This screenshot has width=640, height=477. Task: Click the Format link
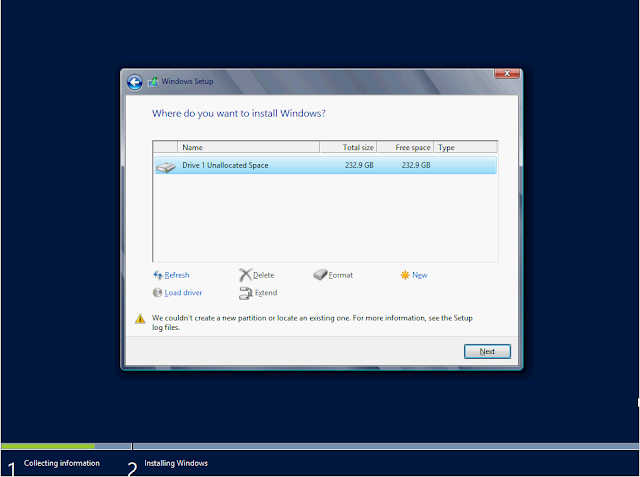(x=340, y=275)
